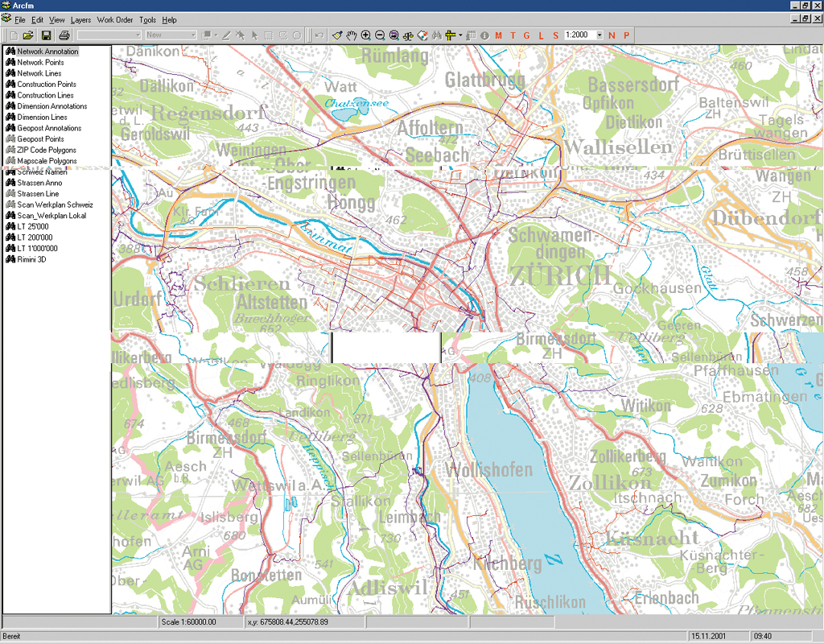Toggle binoculars visibility for ZIP Code Polygons
The height and width of the screenshot is (644, 824).
point(10,150)
